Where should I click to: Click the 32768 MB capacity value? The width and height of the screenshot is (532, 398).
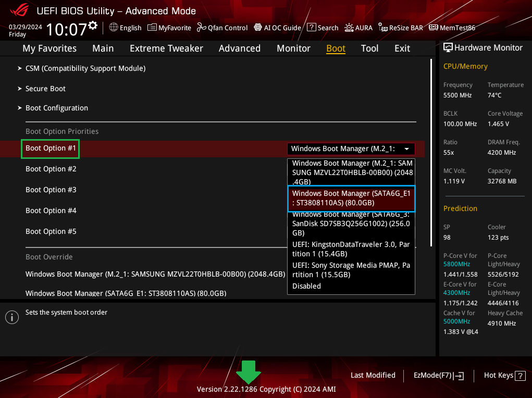pos(502,181)
